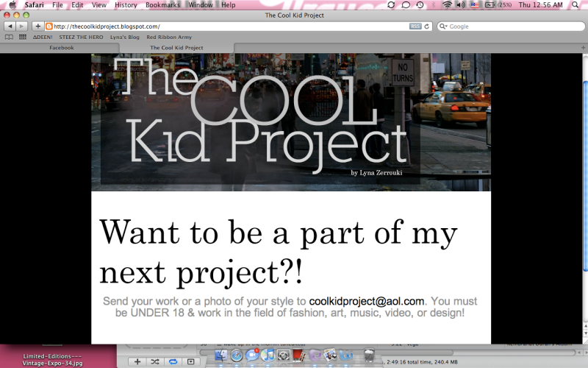Image resolution: width=588 pixels, height=368 pixels.
Task: Go back with Safari's back arrow
Action: click(x=10, y=26)
